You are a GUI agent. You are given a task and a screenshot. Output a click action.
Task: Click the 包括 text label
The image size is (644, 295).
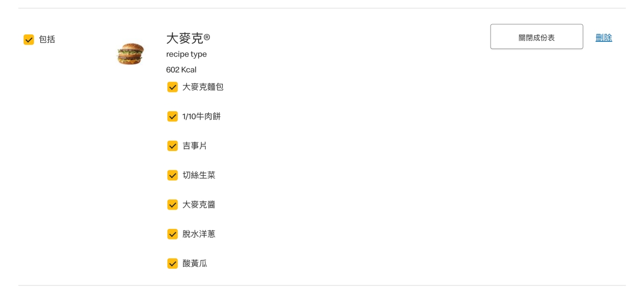pyautogui.click(x=47, y=40)
